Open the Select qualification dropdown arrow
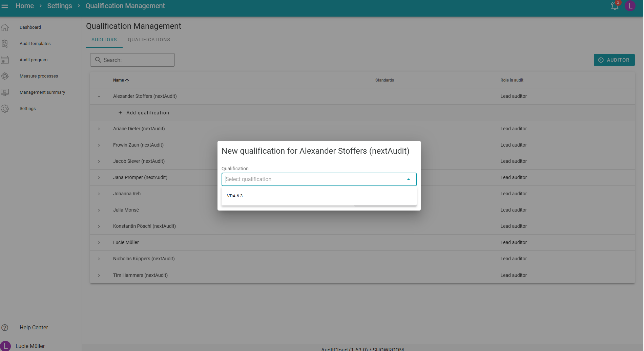This screenshot has width=644, height=351. 408,179
